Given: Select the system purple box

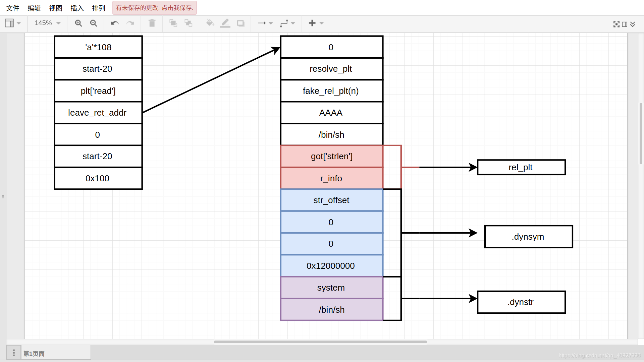Looking at the screenshot, I should pyautogui.click(x=332, y=288).
